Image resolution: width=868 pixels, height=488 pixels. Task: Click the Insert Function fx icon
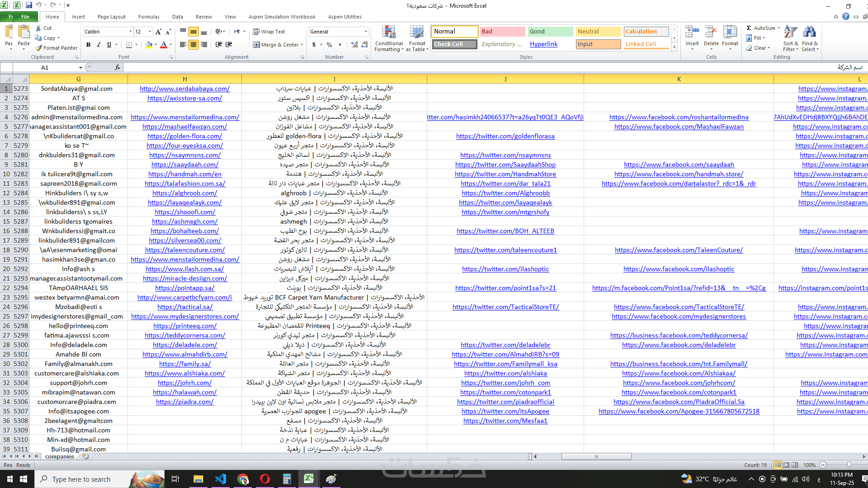coord(118,67)
